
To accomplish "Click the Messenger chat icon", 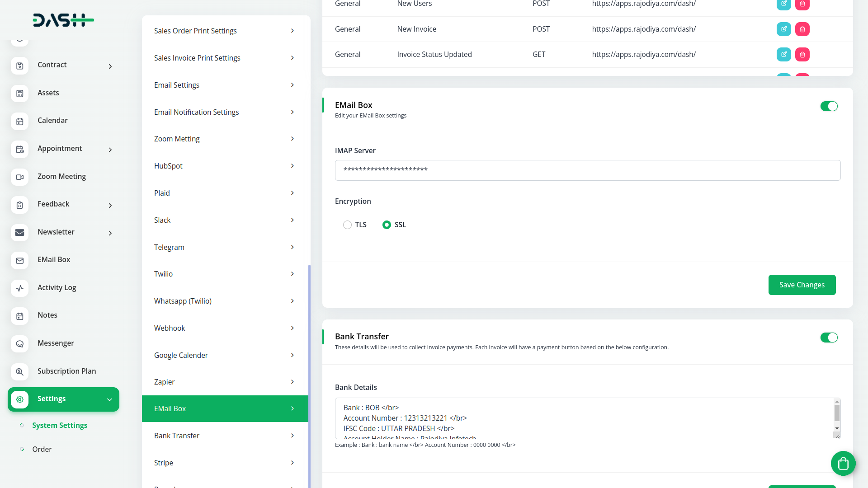I will tap(19, 343).
